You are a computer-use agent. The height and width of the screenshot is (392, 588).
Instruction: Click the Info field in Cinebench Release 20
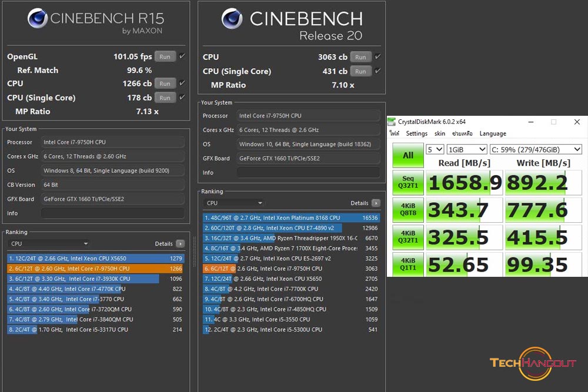click(308, 173)
